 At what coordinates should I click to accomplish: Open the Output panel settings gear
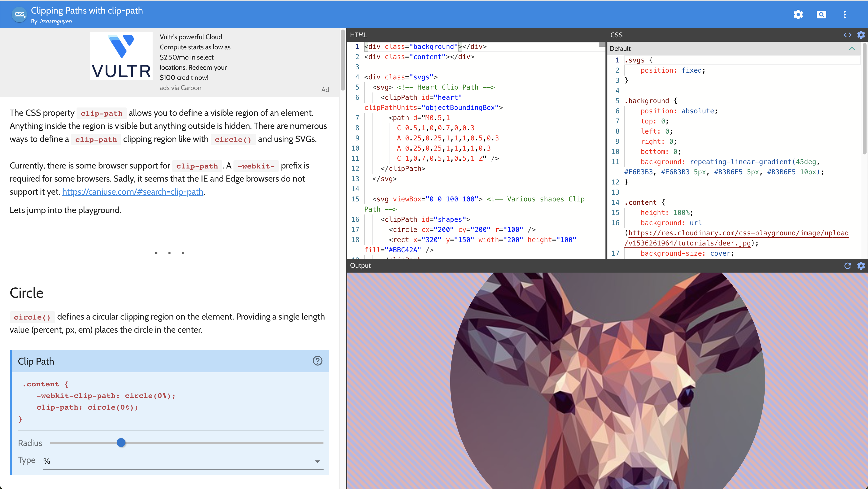(x=861, y=266)
